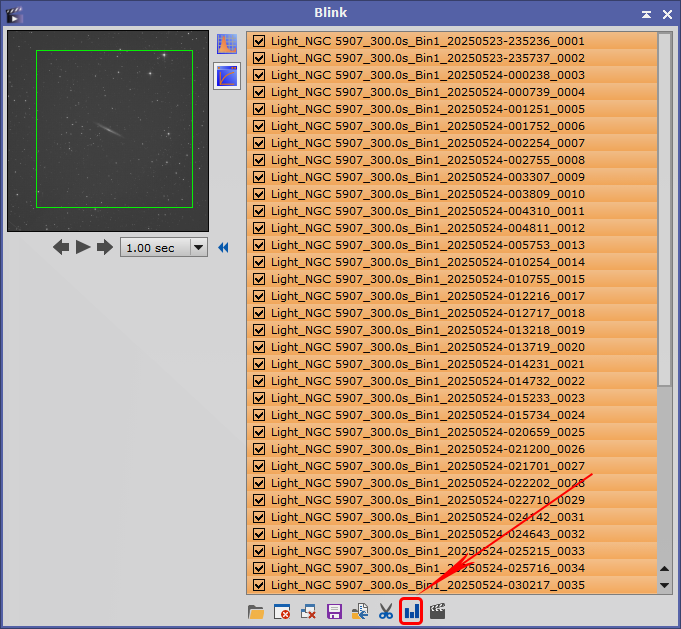Select row ending 20250524-003809_0010

pos(452,194)
